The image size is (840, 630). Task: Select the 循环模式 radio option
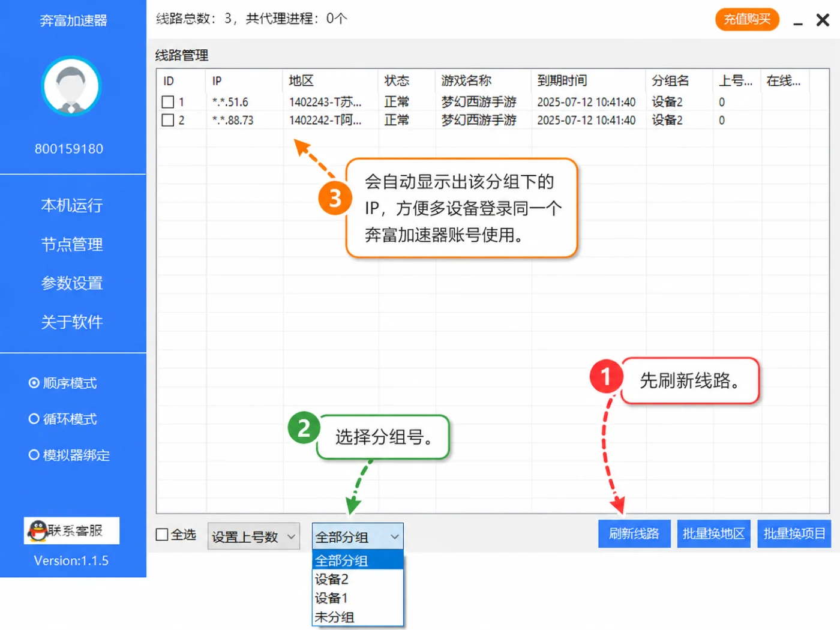[x=34, y=419]
